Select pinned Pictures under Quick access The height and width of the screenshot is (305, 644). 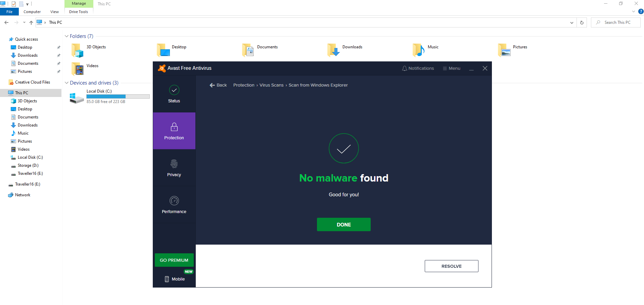point(25,71)
